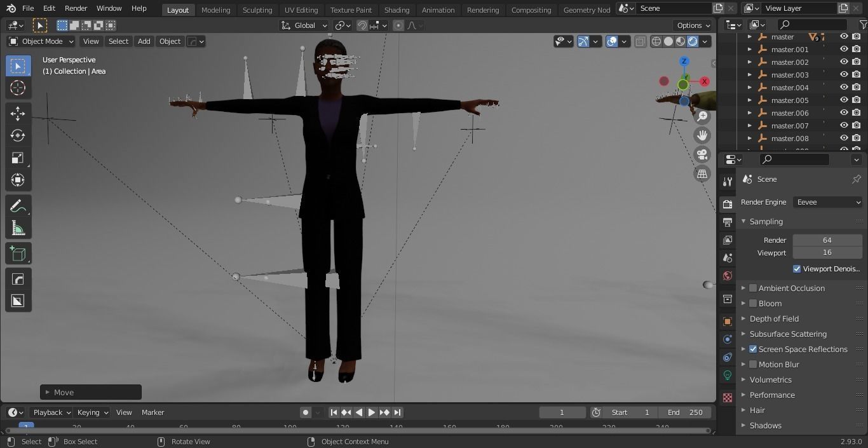Open the Global transform orientation dropdown
868x448 pixels.
tap(304, 25)
